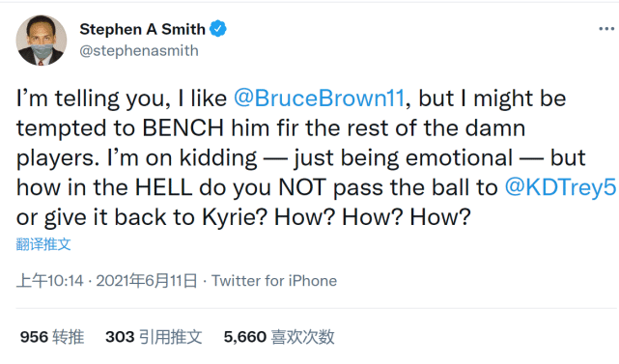Open Stephen A Smith's profile picture
The width and height of the screenshot is (619, 364).
[x=42, y=41]
